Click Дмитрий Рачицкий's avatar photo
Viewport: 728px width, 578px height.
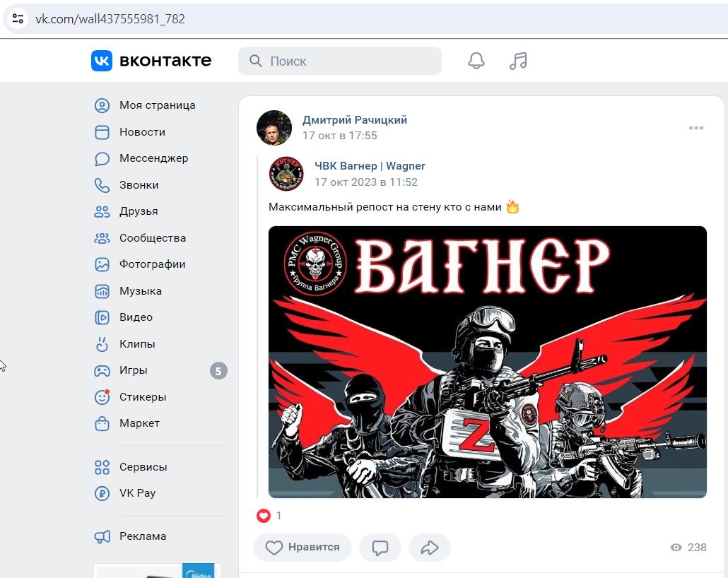coord(274,128)
